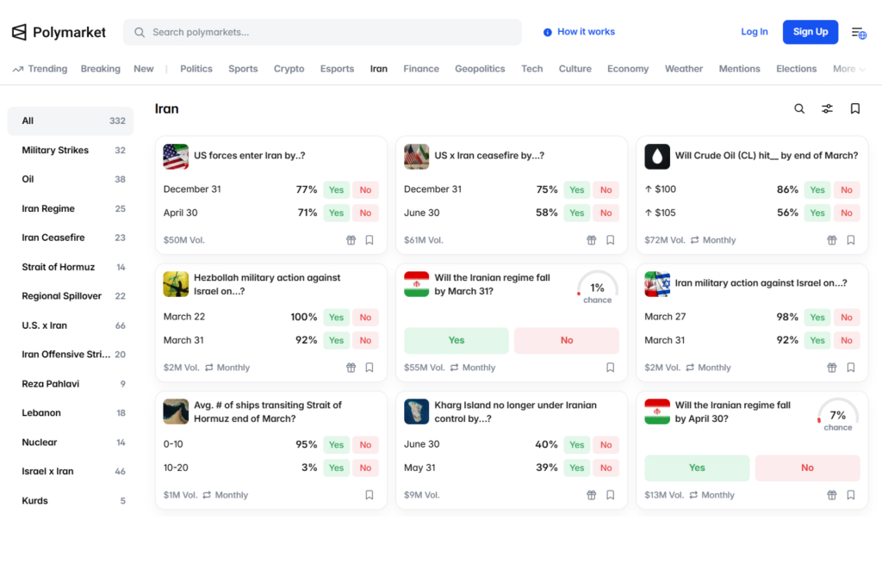Open the Iran Ceasefire filter

click(x=71, y=238)
